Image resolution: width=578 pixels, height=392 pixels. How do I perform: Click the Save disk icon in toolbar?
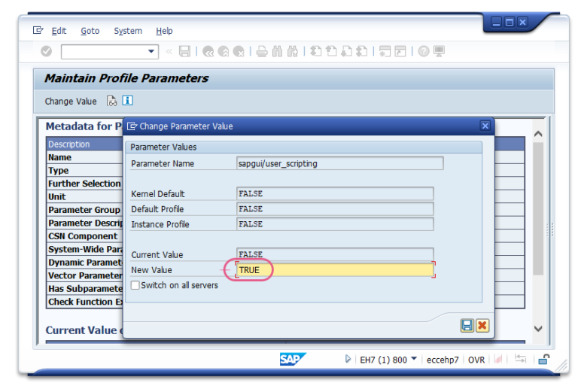coord(184,51)
